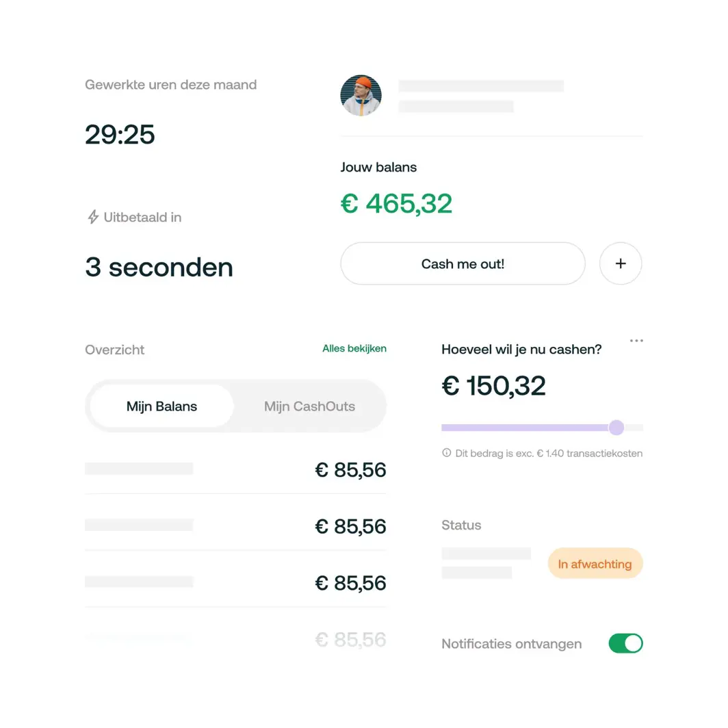Screen dimensions: 728x728
Task: Click the € 150,32 cash amount display
Action: 493,385
